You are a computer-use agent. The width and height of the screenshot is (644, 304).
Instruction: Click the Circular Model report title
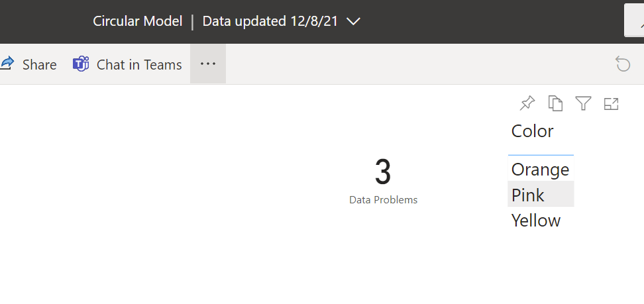pyautogui.click(x=137, y=21)
